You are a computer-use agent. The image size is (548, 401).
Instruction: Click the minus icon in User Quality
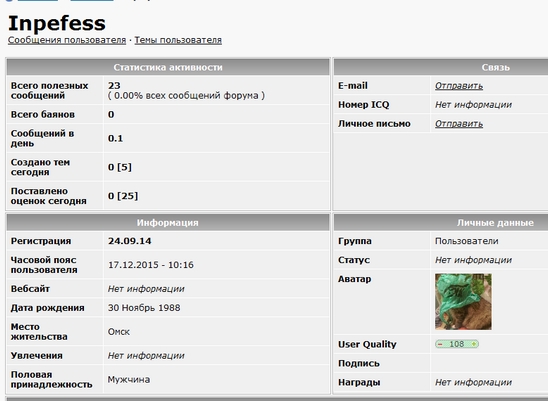tap(440, 344)
